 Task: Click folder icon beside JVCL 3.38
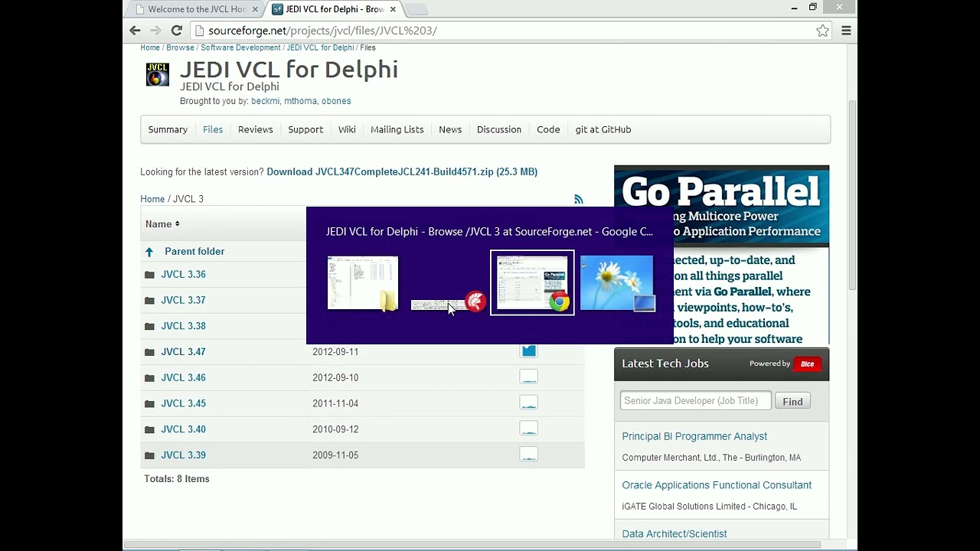tap(149, 326)
